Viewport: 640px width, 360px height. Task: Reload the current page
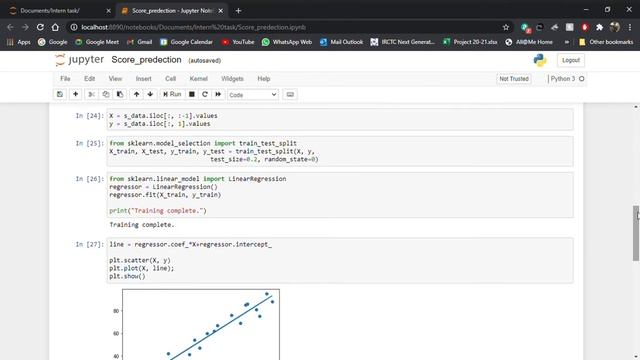click(x=40, y=27)
